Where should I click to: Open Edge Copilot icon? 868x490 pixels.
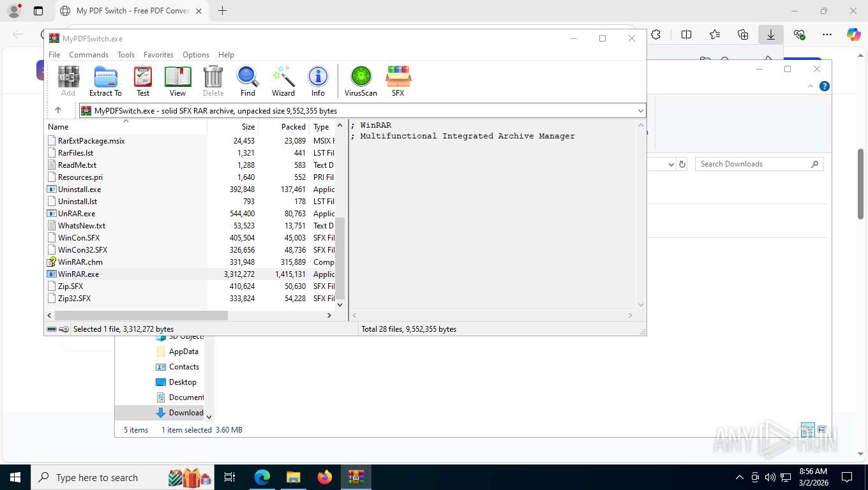click(854, 34)
